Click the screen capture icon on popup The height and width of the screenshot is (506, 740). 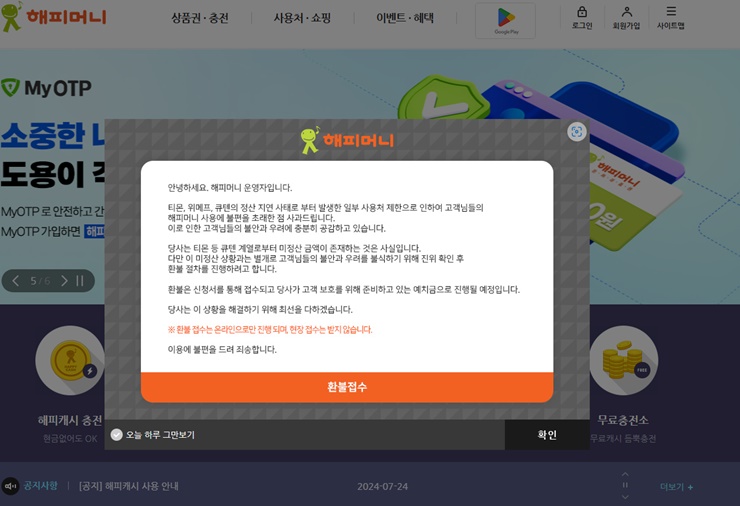tap(577, 132)
